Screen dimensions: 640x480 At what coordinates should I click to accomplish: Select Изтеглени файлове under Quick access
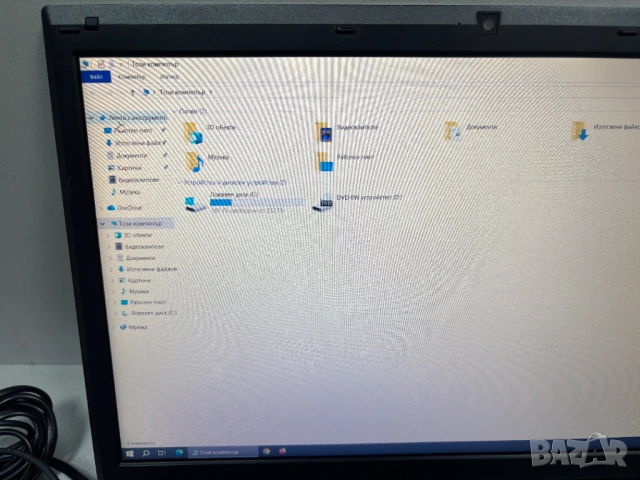(x=133, y=143)
